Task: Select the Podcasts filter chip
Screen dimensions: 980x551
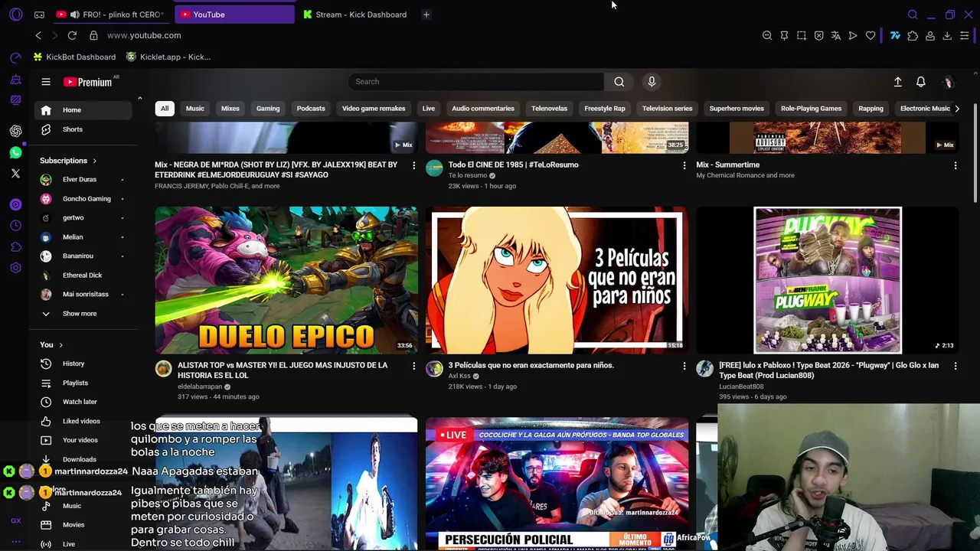Action: [x=311, y=109]
